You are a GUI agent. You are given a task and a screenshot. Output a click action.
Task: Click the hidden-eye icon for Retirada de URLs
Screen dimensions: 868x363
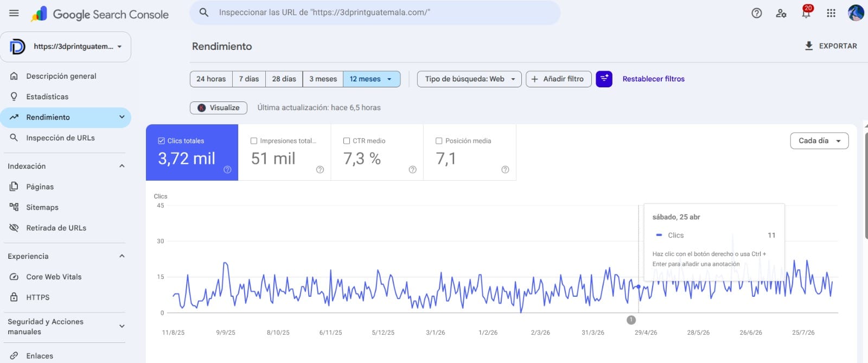[x=14, y=228]
